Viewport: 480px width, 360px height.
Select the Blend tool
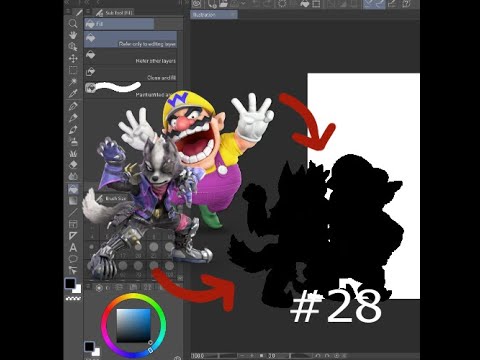click(x=73, y=176)
